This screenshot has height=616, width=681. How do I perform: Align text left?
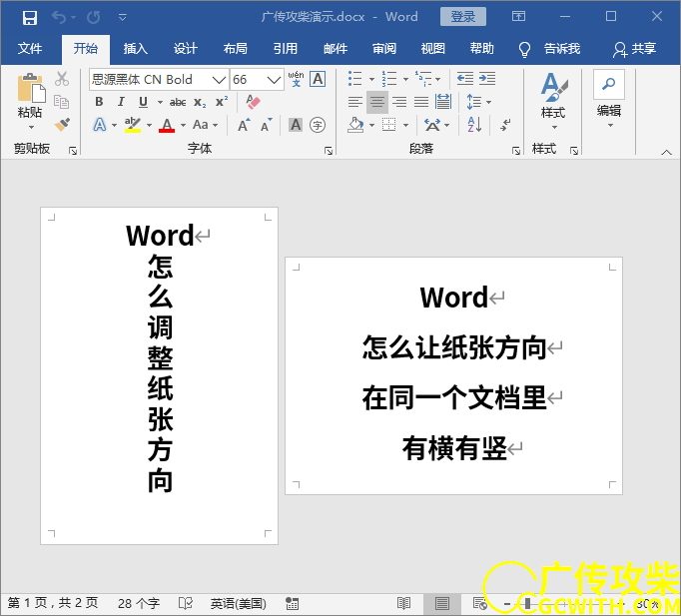[355, 102]
